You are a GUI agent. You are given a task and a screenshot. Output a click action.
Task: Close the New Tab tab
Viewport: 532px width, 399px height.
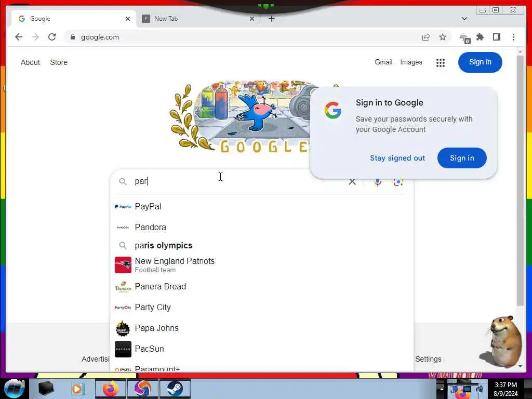(x=252, y=19)
